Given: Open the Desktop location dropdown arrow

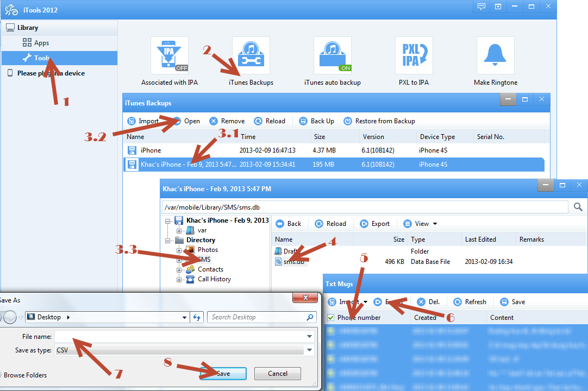Looking at the screenshot, I should tap(185, 318).
